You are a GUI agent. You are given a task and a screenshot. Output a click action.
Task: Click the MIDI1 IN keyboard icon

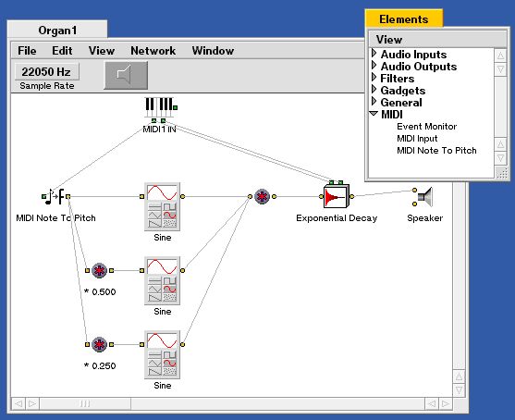tap(159, 107)
